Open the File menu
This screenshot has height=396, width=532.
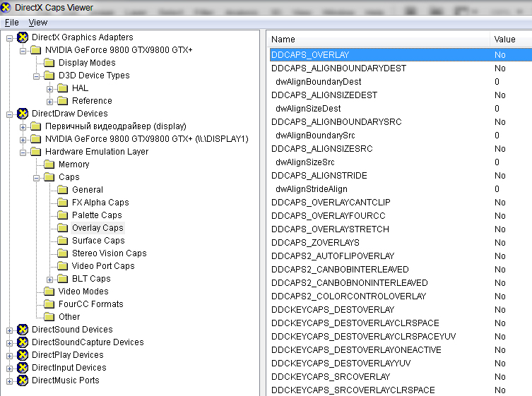(x=12, y=23)
